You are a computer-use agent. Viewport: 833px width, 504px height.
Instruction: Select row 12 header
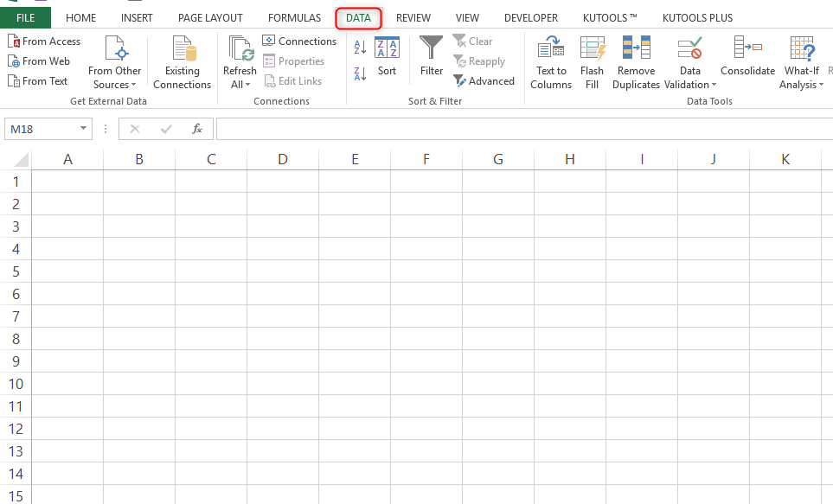[x=16, y=429]
